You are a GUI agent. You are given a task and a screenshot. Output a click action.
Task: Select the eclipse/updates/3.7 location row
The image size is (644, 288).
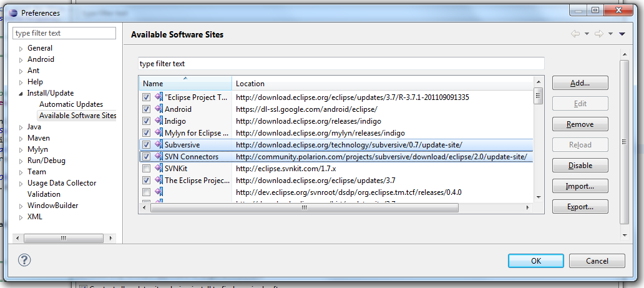(x=315, y=180)
